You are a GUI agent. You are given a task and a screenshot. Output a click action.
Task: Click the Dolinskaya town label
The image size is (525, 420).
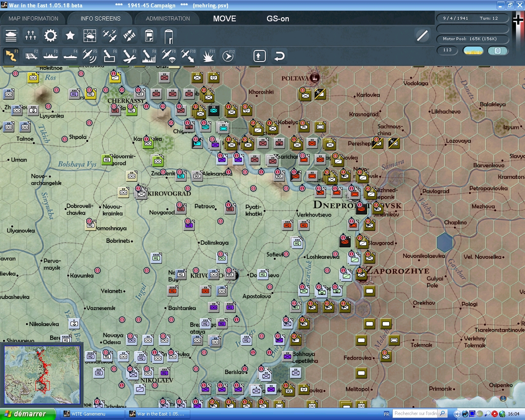pyautogui.click(x=215, y=242)
